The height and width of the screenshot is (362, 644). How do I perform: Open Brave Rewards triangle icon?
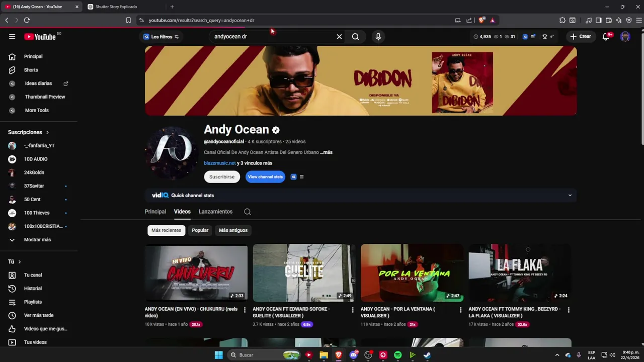[x=492, y=20]
